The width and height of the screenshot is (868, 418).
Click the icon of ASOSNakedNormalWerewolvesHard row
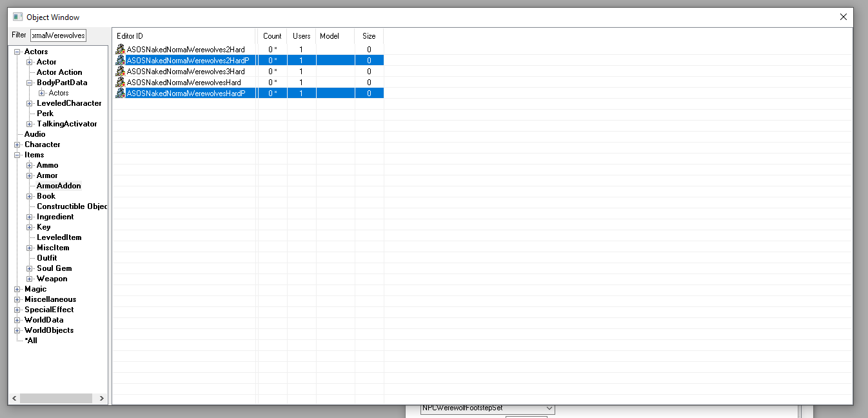point(120,83)
